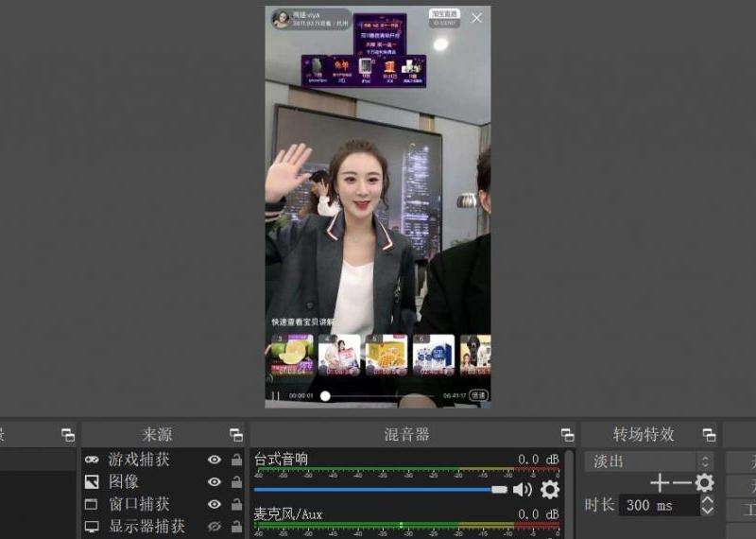
Task: Select the 窗口捕获 source row
Action: coord(163,504)
